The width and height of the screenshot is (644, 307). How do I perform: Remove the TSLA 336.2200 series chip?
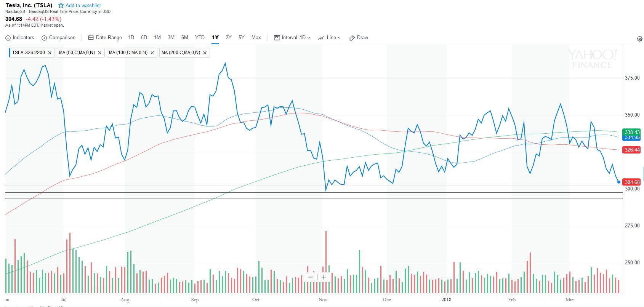click(x=50, y=53)
